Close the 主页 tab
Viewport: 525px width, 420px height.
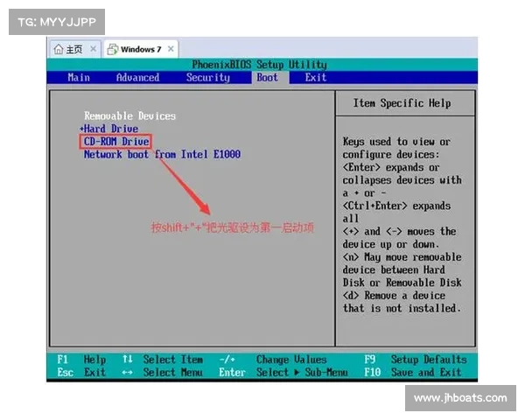[x=94, y=49]
